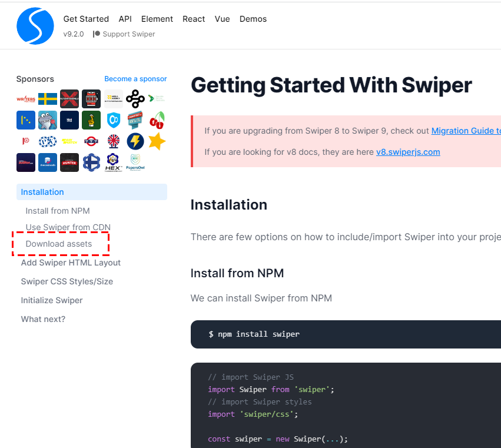Image resolution: width=501 pixels, height=448 pixels.
Task: Jump to Swiper CSS Styles/Size
Action: [67, 281]
